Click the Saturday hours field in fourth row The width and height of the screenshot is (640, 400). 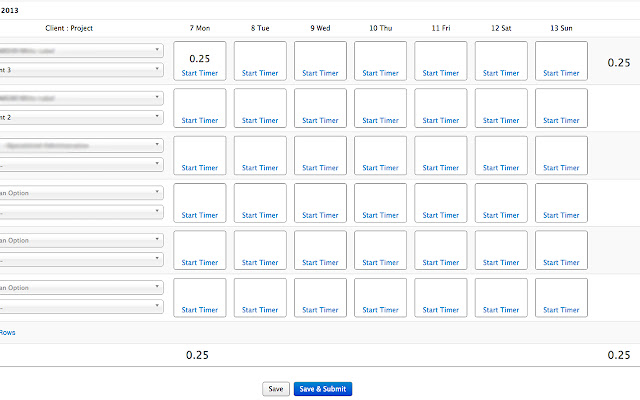(x=501, y=198)
